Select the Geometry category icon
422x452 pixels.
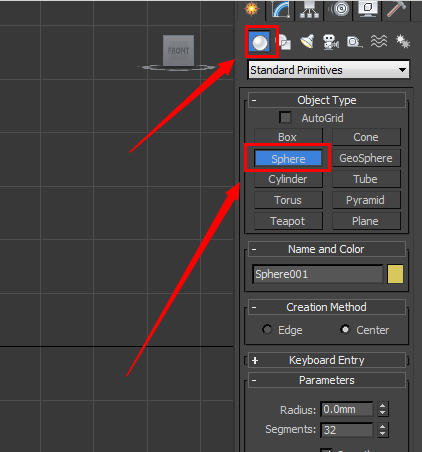pyautogui.click(x=260, y=42)
